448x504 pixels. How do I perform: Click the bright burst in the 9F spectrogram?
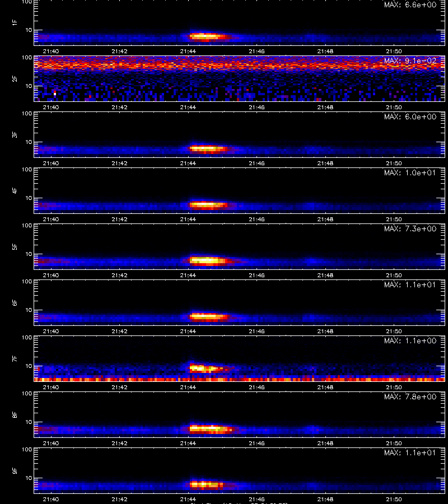206,484
